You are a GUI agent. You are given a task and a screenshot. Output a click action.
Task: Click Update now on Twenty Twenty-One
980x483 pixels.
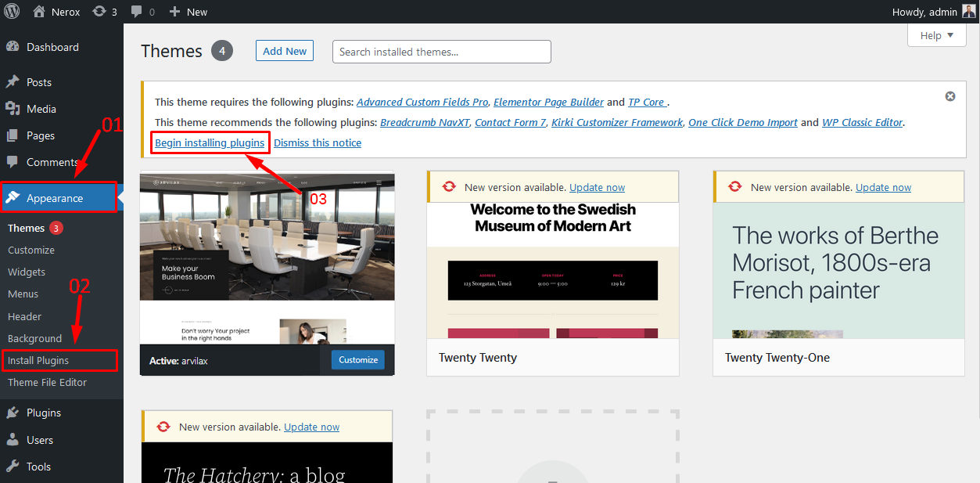(x=884, y=187)
